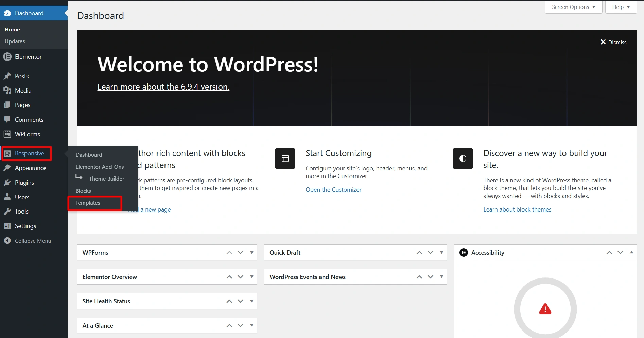Click the Settings sliders icon

pos(7,226)
